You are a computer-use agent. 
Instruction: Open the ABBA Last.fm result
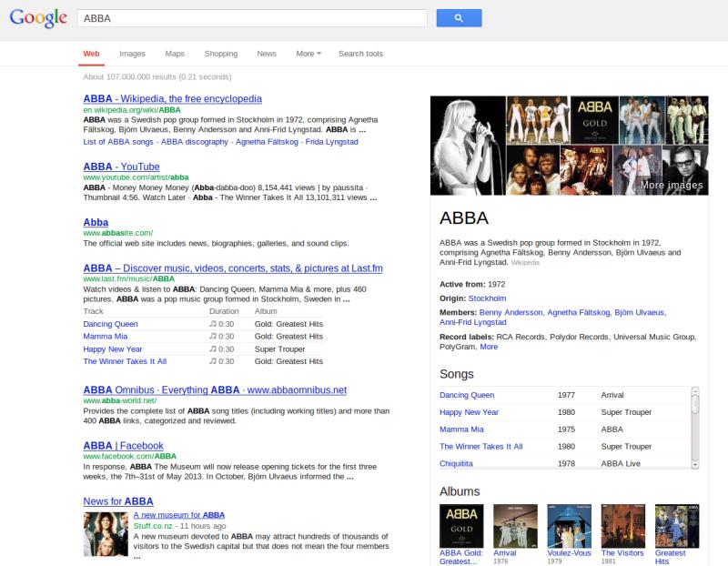pos(233,268)
